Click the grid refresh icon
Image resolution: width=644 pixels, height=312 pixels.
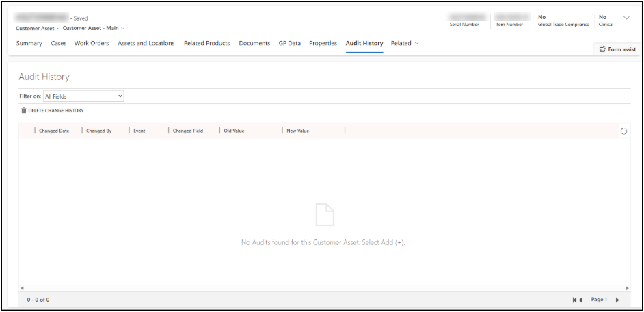coord(623,131)
